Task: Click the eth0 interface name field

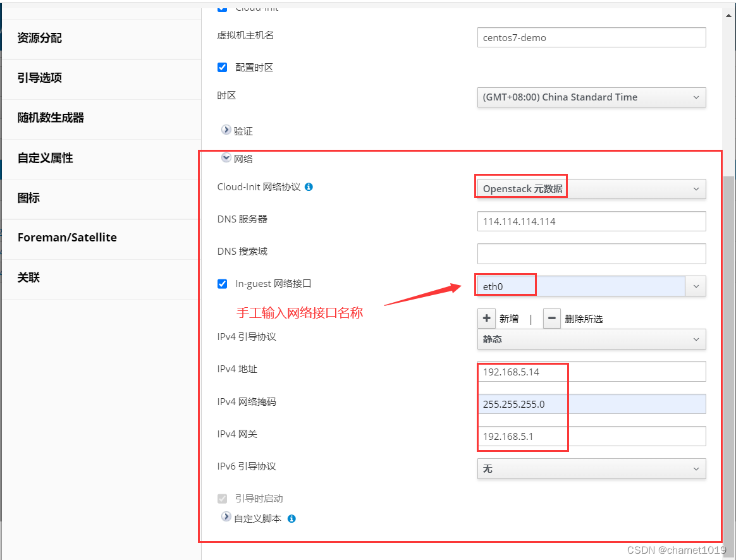Action: coord(581,286)
